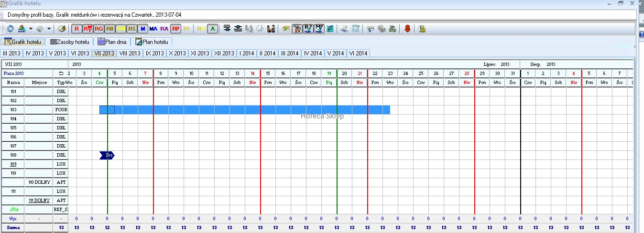Click the hammer and wrench tools icon
The image size is (644, 233).
pyautogui.click(x=296, y=29)
